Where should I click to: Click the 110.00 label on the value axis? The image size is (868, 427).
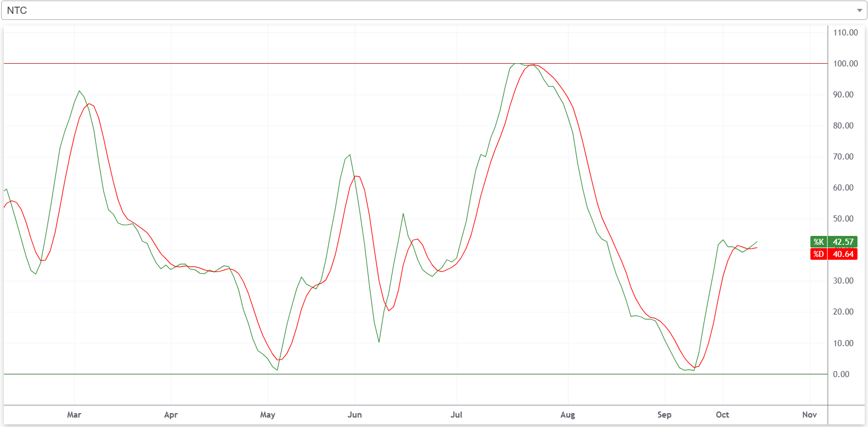coord(845,33)
